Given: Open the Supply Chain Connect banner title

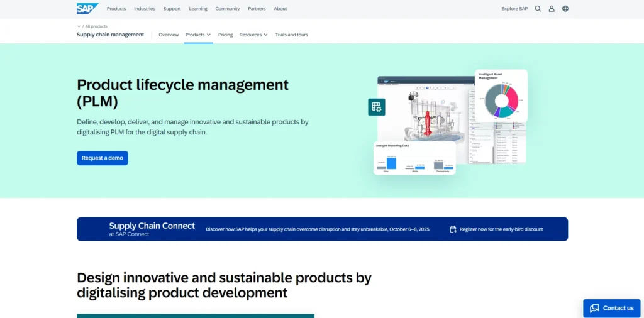Looking at the screenshot, I should pos(152,226).
